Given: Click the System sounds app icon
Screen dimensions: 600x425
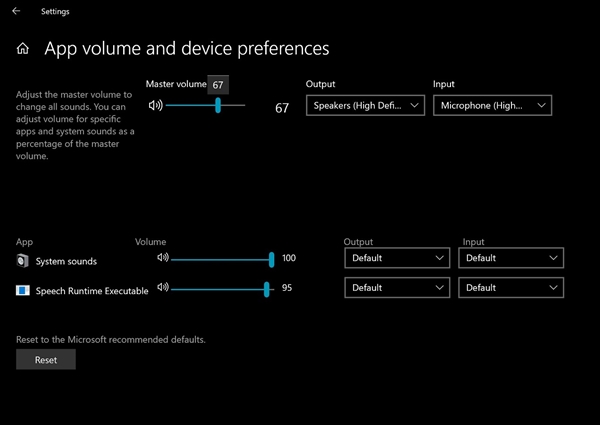Looking at the screenshot, I should [x=23, y=261].
